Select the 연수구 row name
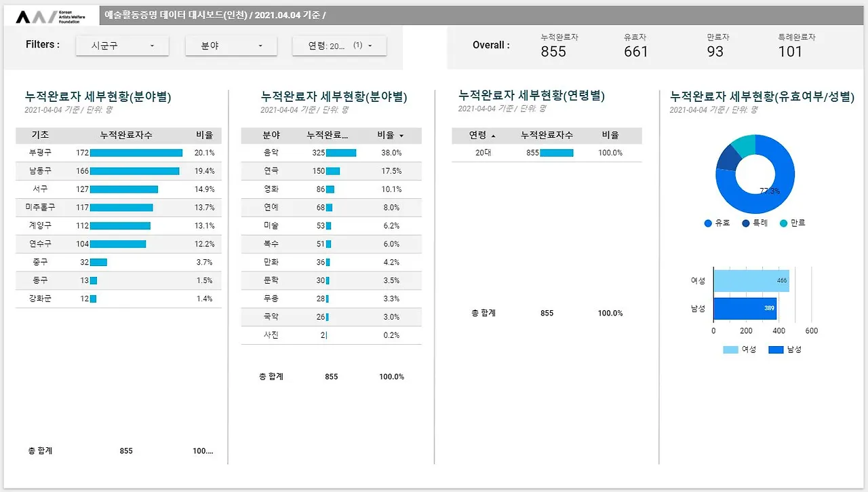The height and width of the screenshot is (492, 868). pos(40,244)
